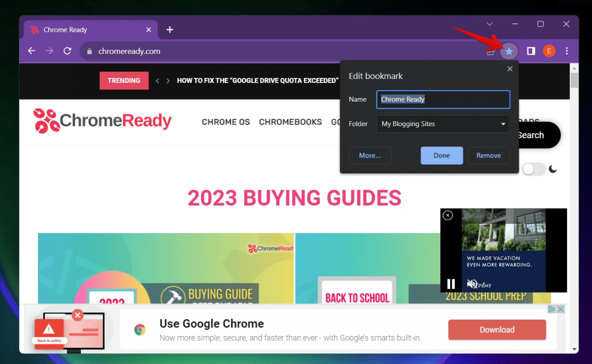This screenshot has width=592, height=364.
Task: Click the browser forward arrow
Action: 49,51
